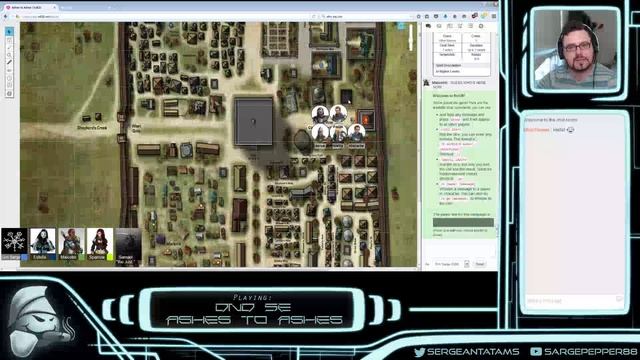This screenshot has width=640, height=360.
Task: Click the Macolm chat message avatar
Action: pos(427,83)
